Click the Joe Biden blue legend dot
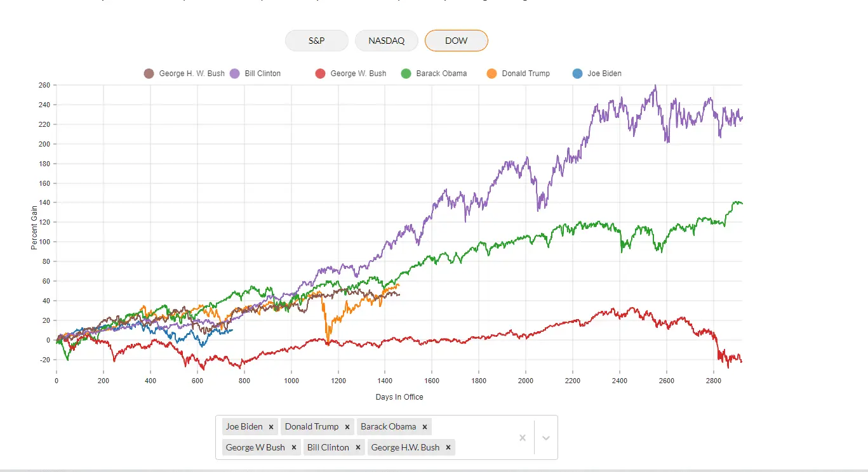Screen dimensions: 868x472 pos(577,74)
